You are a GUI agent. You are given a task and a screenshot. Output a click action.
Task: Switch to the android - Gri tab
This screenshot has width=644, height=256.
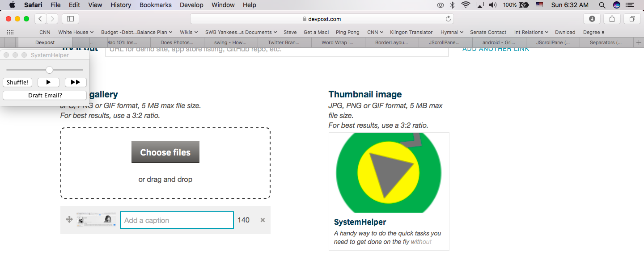pos(499,42)
